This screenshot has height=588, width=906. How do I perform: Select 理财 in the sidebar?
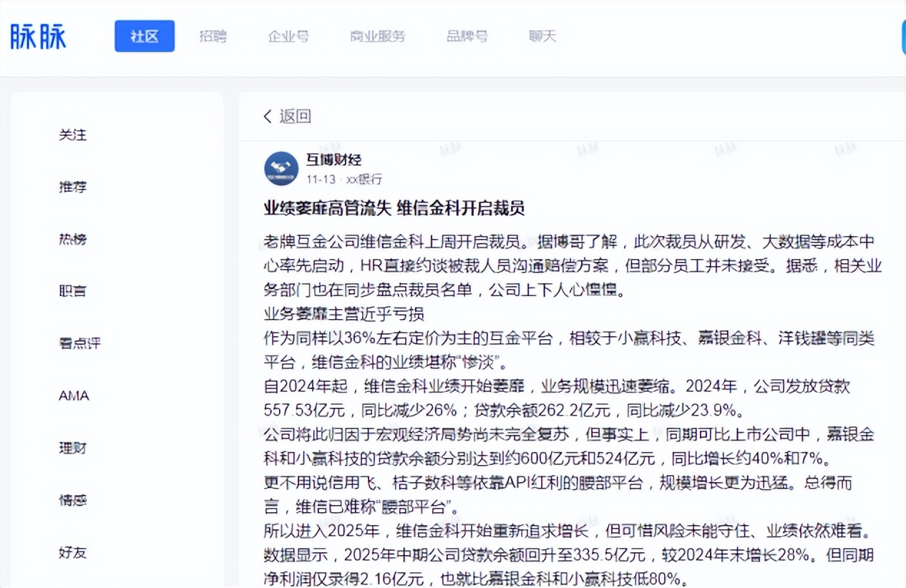[72, 448]
